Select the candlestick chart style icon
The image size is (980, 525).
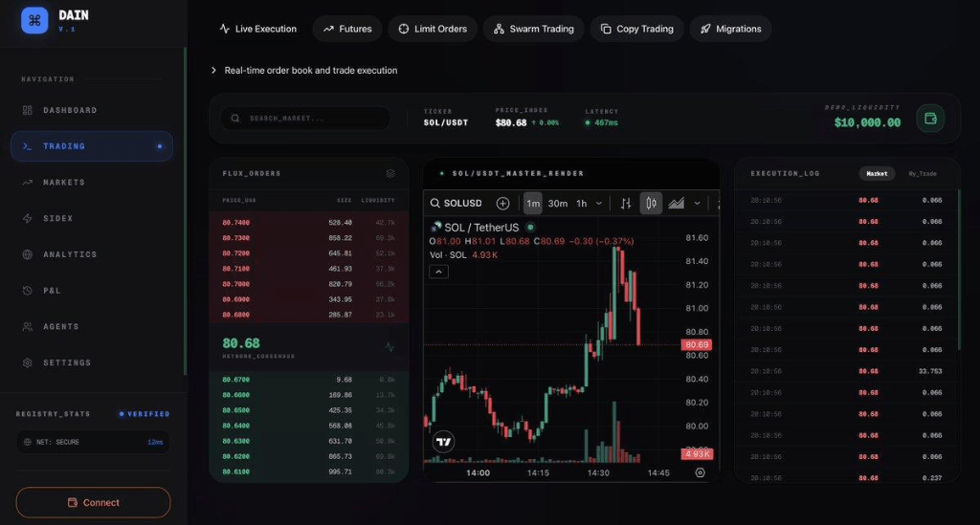pyautogui.click(x=651, y=204)
